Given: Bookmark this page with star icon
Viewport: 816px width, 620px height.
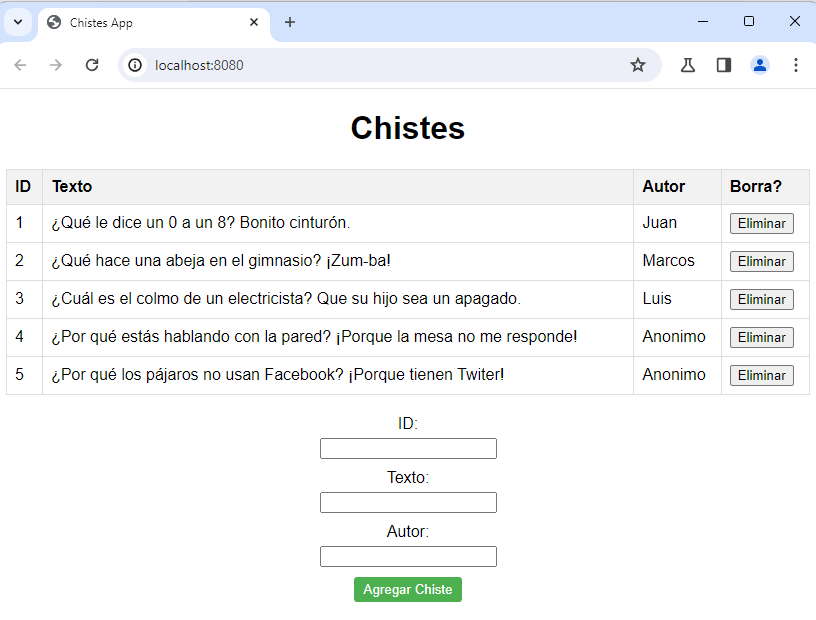Looking at the screenshot, I should coord(638,65).
